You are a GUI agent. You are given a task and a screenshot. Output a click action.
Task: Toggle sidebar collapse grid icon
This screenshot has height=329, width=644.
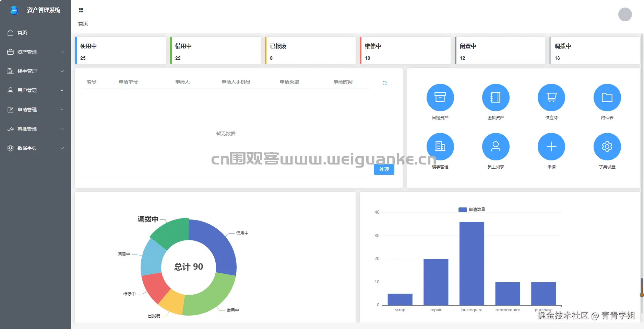pyautogui.click(x=81, y=10)
